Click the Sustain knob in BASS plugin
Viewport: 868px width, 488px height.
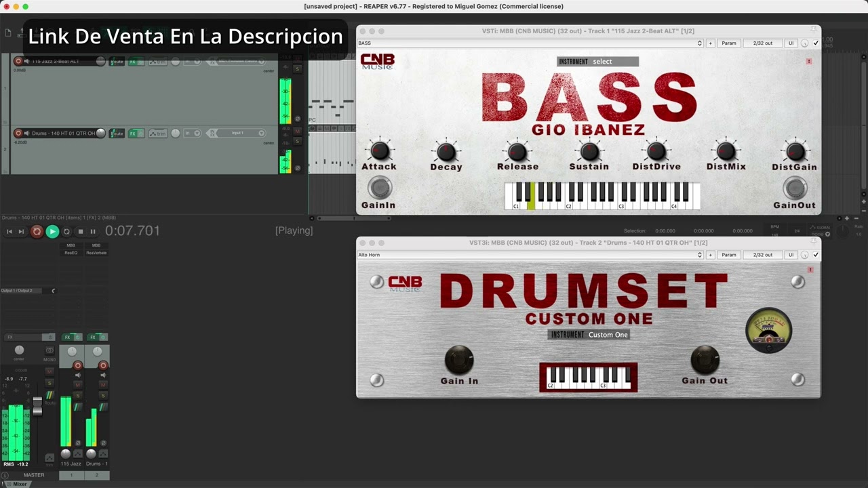(x=589, y=150)
